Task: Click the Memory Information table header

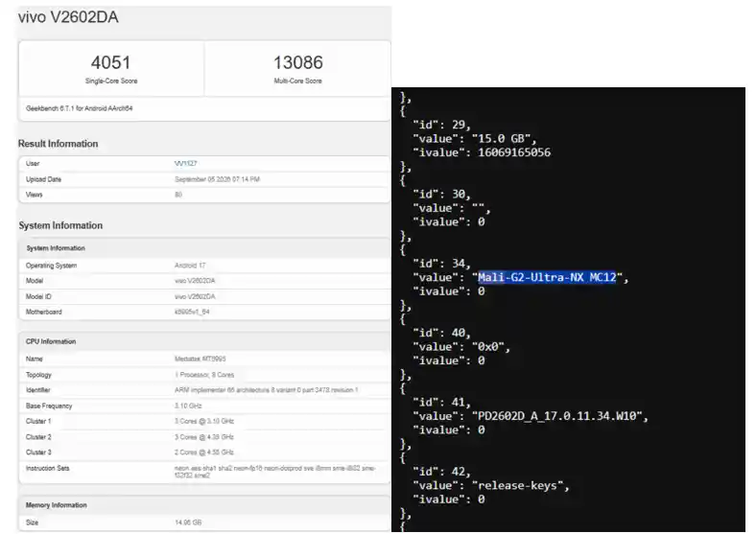Action: (56, 505)
